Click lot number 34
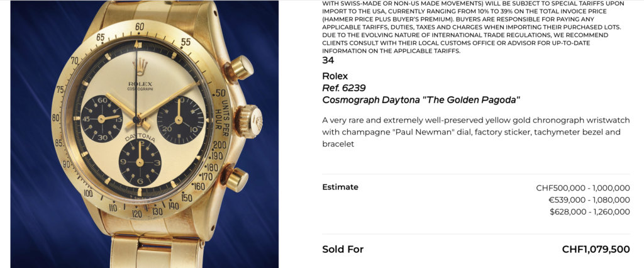Image resolution: width=644 pixels, height=268 pixels. coord(328,60)
